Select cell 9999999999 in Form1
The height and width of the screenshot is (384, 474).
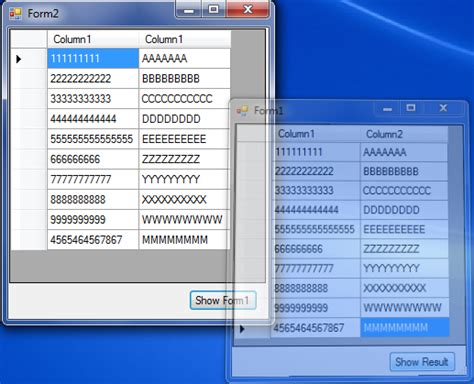coord(317,308)
